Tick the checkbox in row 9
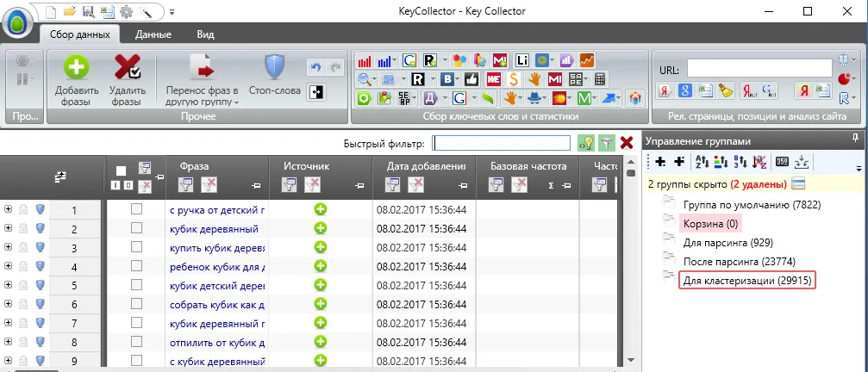This screenshot has width=868, height=372. [136, 360]
